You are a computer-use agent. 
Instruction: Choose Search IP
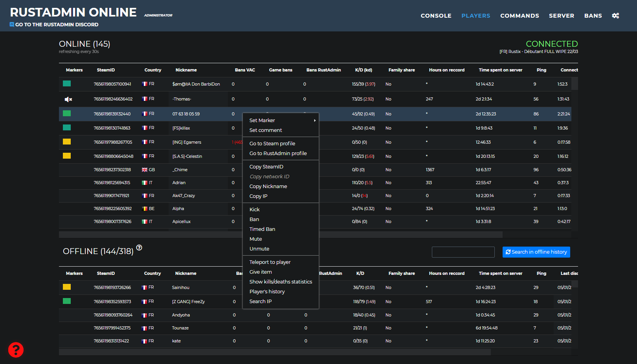[x=281, y=302]
